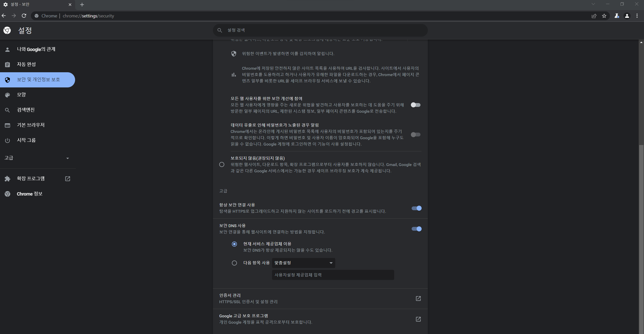Open 확장 프로그램 extensions link
The image size is (644, 334).
(x=31, y=179)
